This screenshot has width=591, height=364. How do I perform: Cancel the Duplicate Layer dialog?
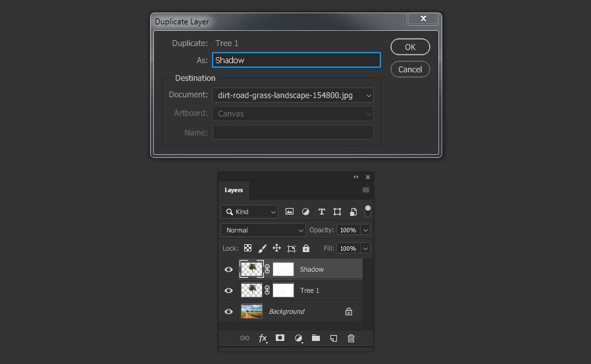coord(410,69)
